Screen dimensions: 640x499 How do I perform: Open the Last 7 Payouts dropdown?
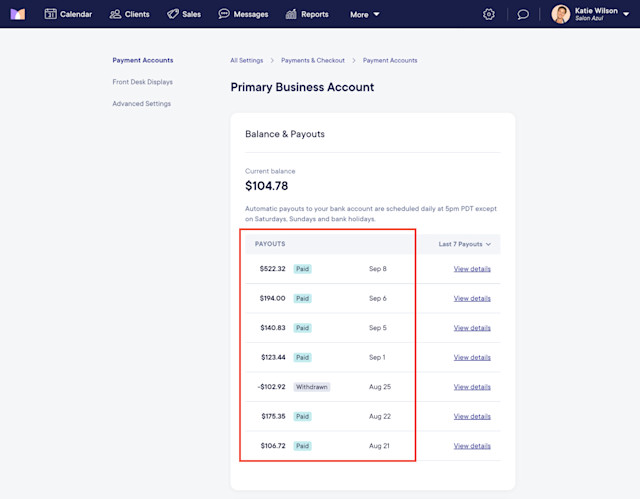(x=464, y=244)
